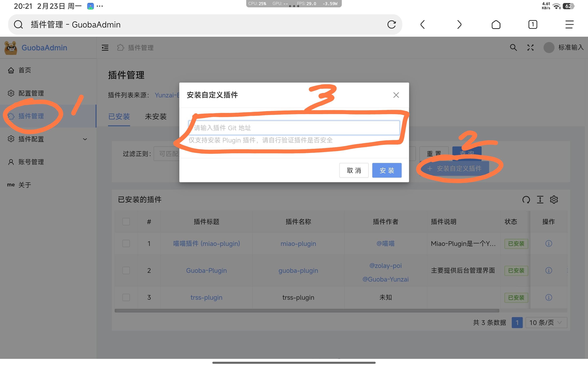Collapse sidebar with menu fold icon
The height and width of the screenshot is (367, 588).
coord(105,48)
